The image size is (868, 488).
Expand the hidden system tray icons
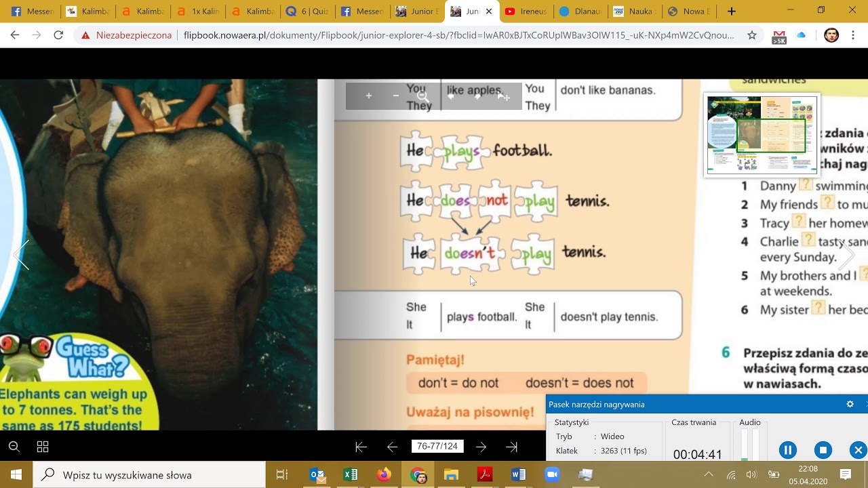709,474
